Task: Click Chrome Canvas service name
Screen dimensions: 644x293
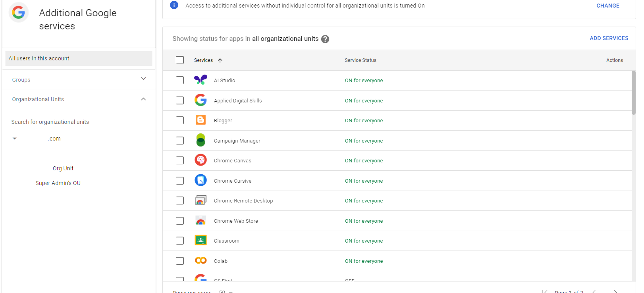Action: click(x=232, y=160)
